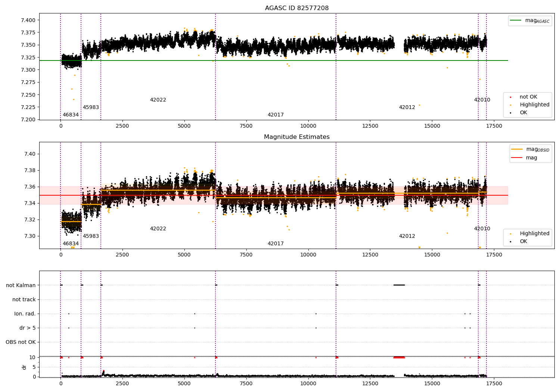Click obsid label 45983 in the top plot

tap(91, 108)
